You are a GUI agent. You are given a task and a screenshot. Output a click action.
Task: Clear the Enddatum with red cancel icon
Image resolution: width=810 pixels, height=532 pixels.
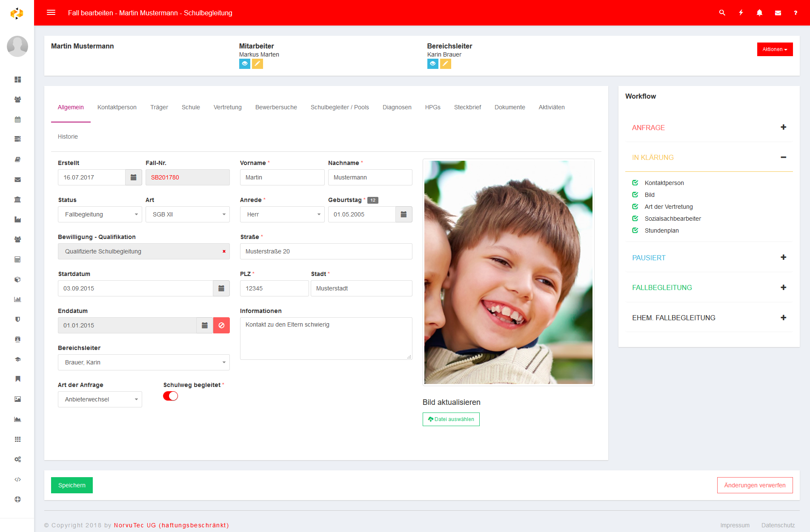click(221, 325)
